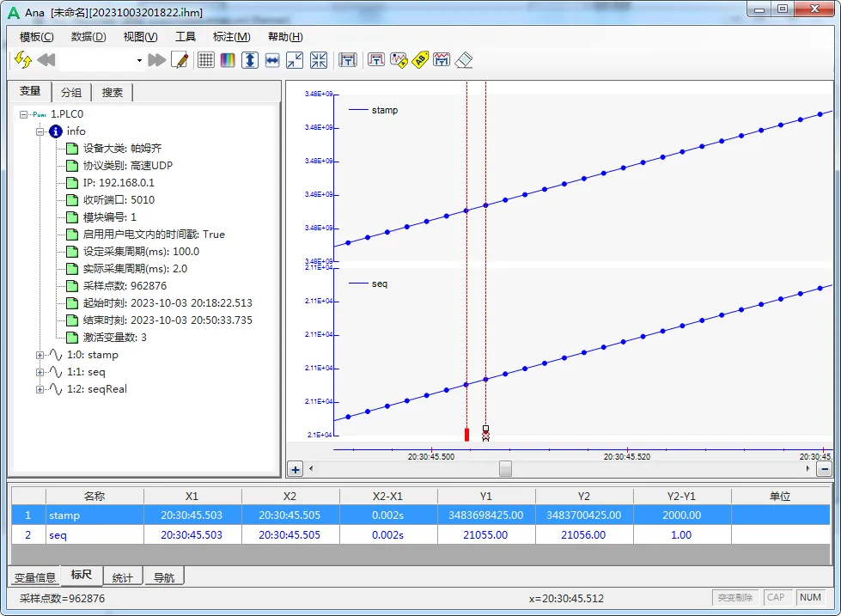
Task: Click the minus zoom-out chart button
Action: 825,469
